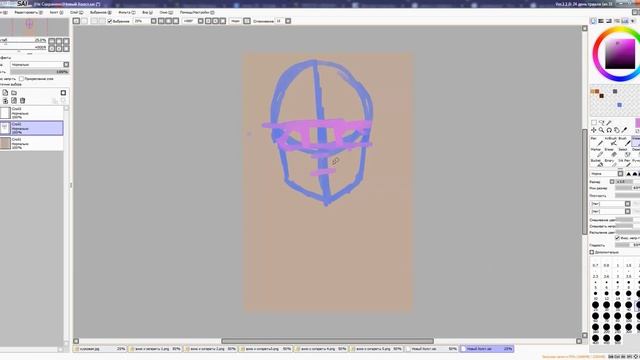The image size is (640, 360).
Task: Open the Окно menu
Action: (166, 13)
